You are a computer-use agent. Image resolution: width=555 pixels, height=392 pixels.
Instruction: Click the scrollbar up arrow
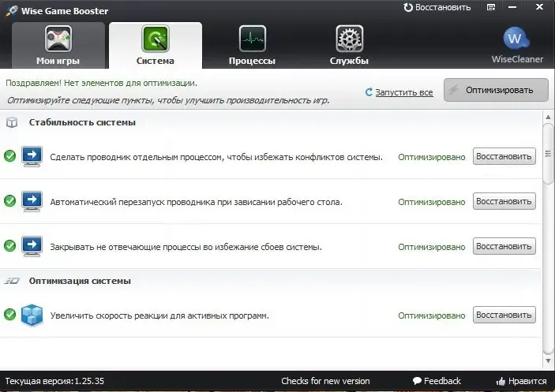pyautogui.click(x=548, y=117)
